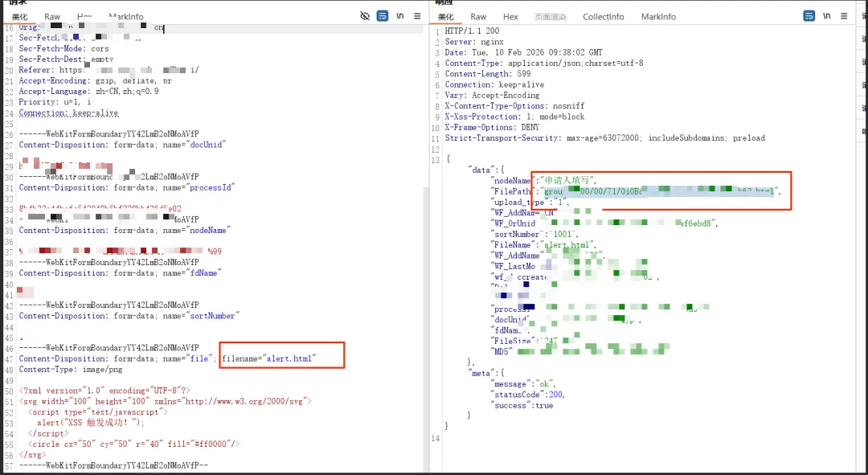Toggle word wrap icon in request panel
Image resolution: width=868 pixels, height=475 pixels.
click(x=383, y=16)
